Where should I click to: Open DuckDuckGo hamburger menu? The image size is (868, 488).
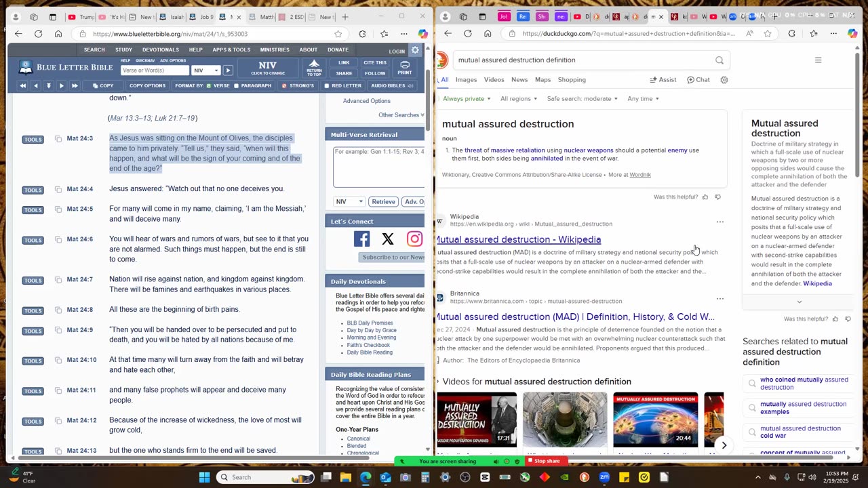(x=818, y=60)
